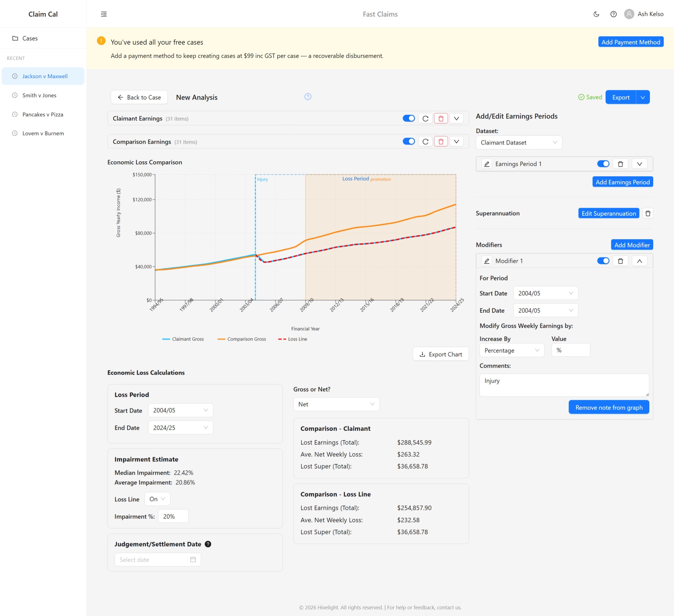Viewport: 674px width, 616px height.
Task: Open the Cases section in the sidebar
Action: 30,38
